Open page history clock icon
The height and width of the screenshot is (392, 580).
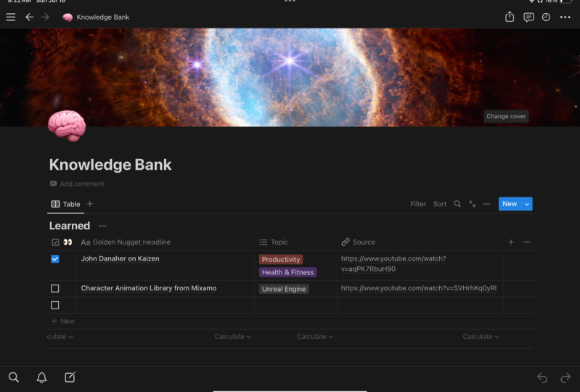click(x=547, y=17)
